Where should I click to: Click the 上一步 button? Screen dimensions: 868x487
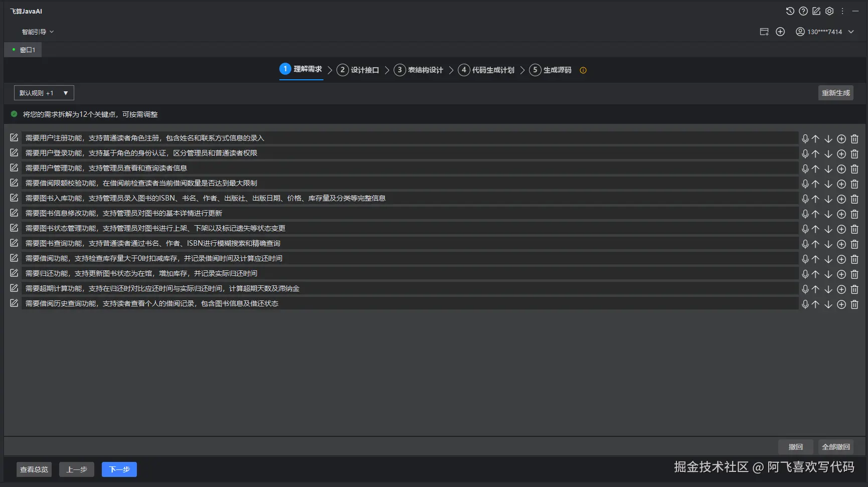77,469
